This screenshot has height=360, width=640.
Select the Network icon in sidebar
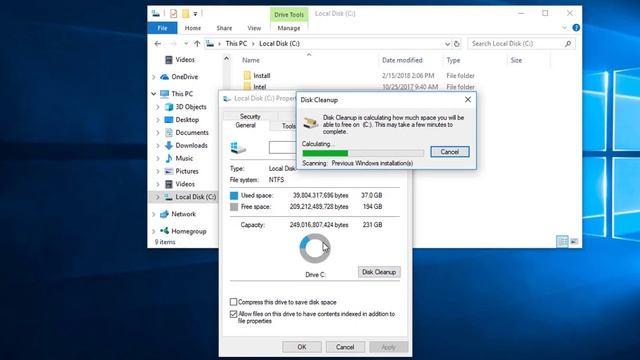click(x=164, y=214)
